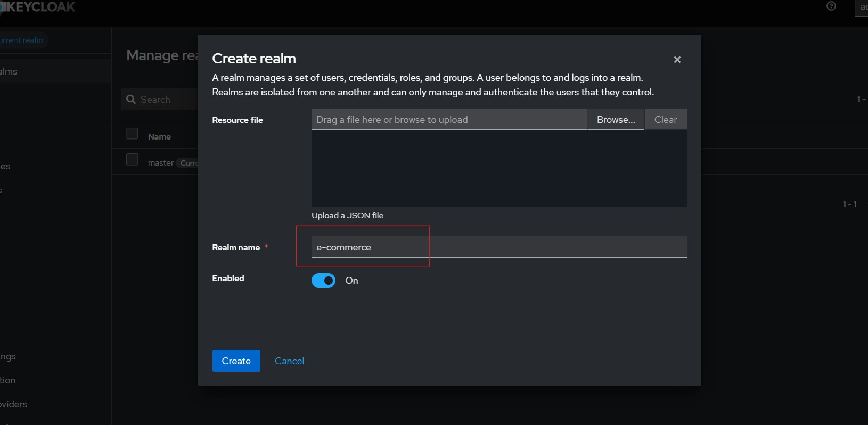868x425 pixels.
Task: Go to Identity providers in the sidebar
Action: point(14,404)
